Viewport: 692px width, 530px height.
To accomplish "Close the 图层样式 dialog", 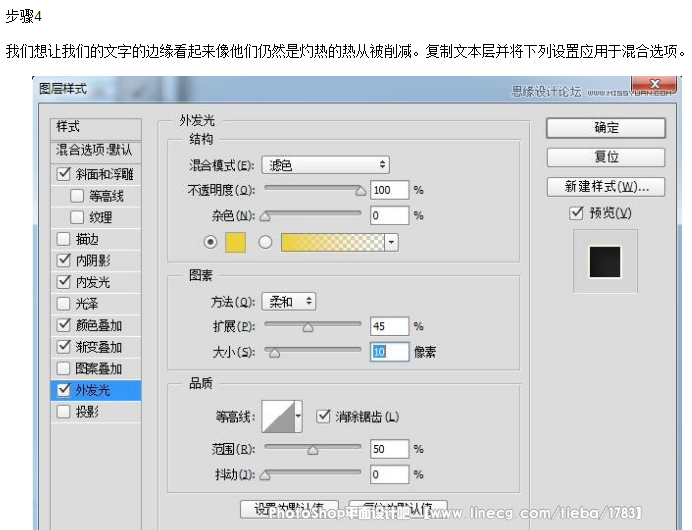I will coord(654,84).
